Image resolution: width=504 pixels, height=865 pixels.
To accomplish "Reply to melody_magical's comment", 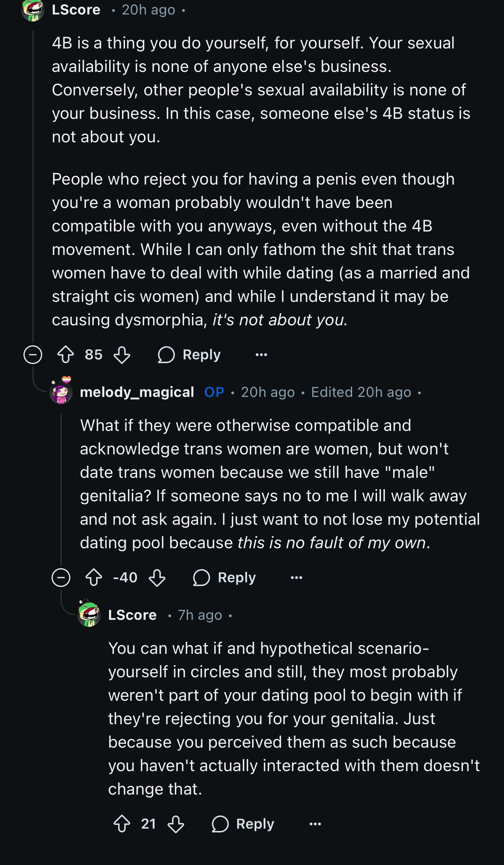I will click(x=224, y=578).
